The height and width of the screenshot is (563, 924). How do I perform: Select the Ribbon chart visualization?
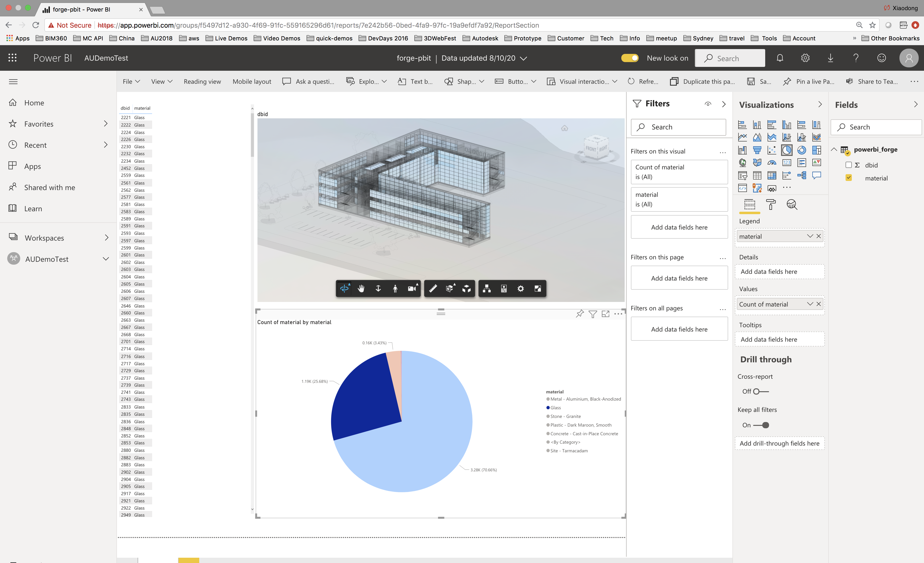click(816, 138)
